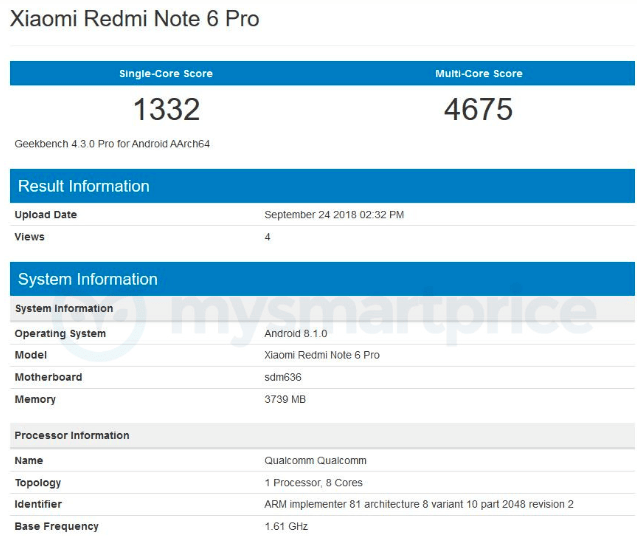
Task: Select the Android 8.1.0 operating system value
Action: (x=297, y=333)
